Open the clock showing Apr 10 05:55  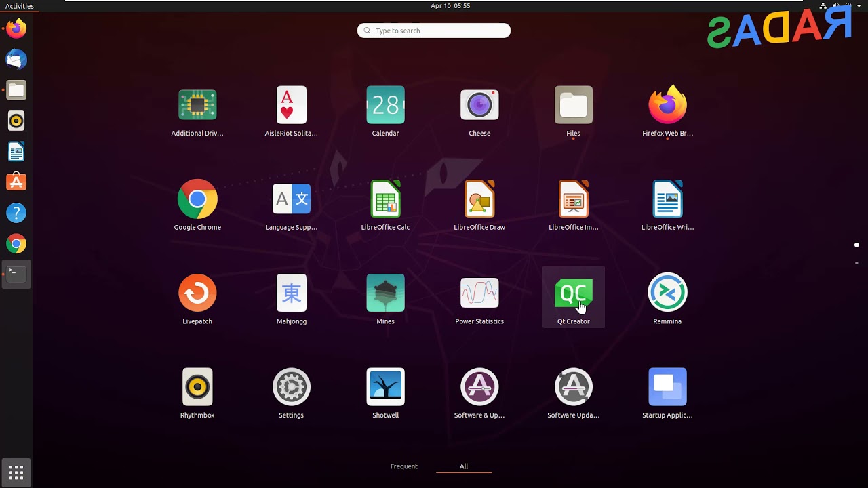[x=450, y=6]
